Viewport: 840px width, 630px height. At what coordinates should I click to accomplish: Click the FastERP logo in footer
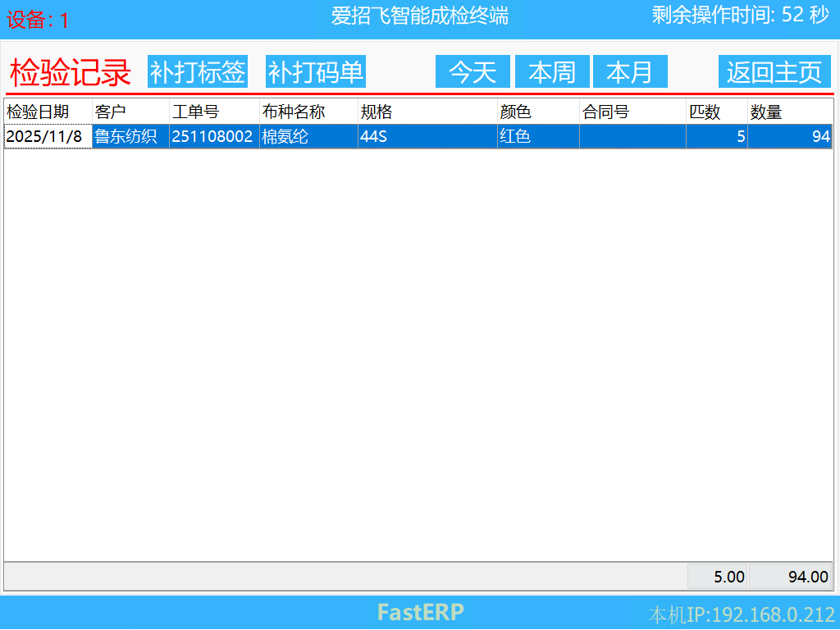click(x=420, y=612)
